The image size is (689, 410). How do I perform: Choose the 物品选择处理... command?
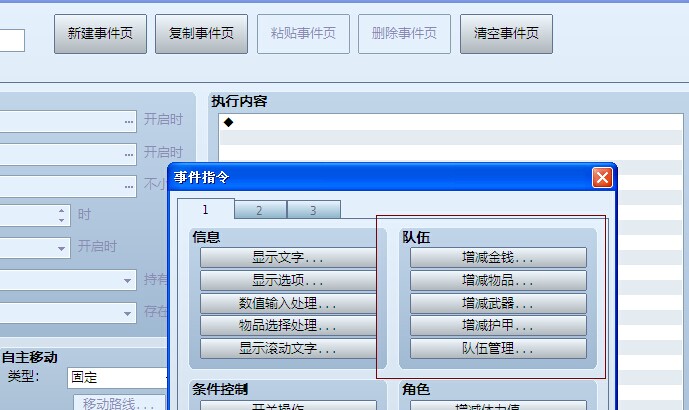288,326
